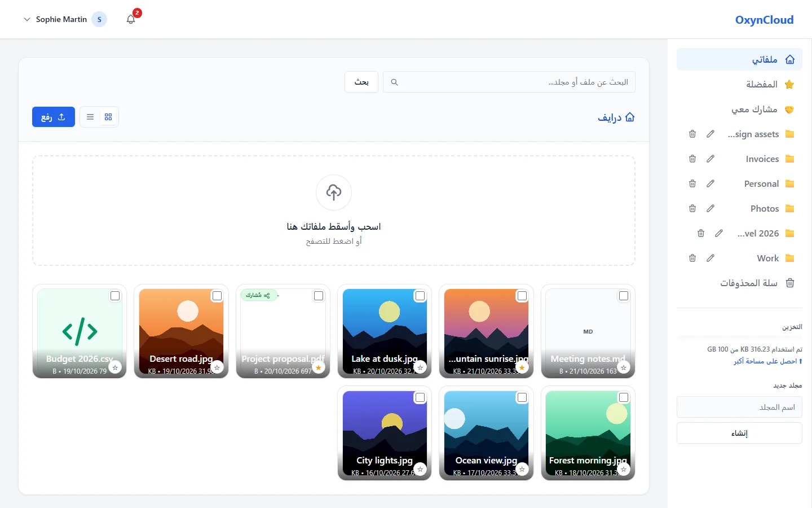Star the City lights.jpg file

420,469
